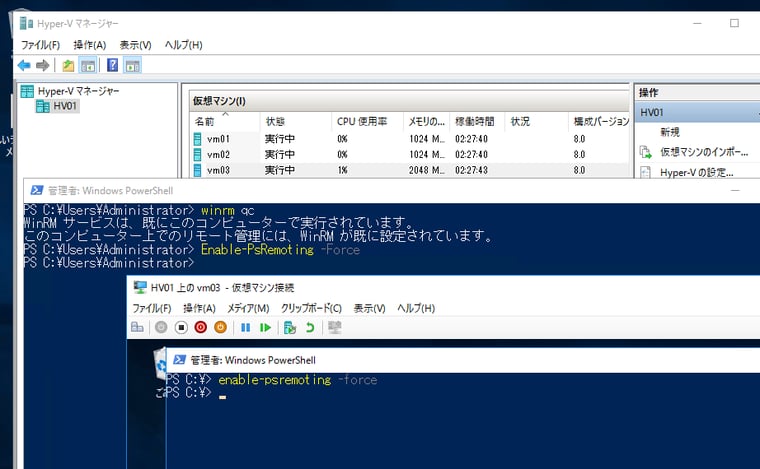
Task: Sort virtual machines by 状態 column
Action: pyautogui.click(x=275, y=122)
